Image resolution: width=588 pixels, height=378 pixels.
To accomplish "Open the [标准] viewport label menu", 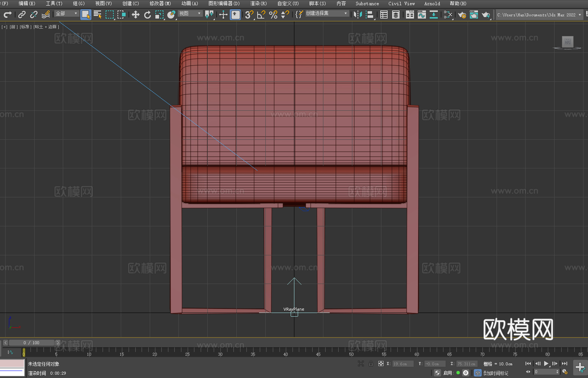I will coord(25,27).
